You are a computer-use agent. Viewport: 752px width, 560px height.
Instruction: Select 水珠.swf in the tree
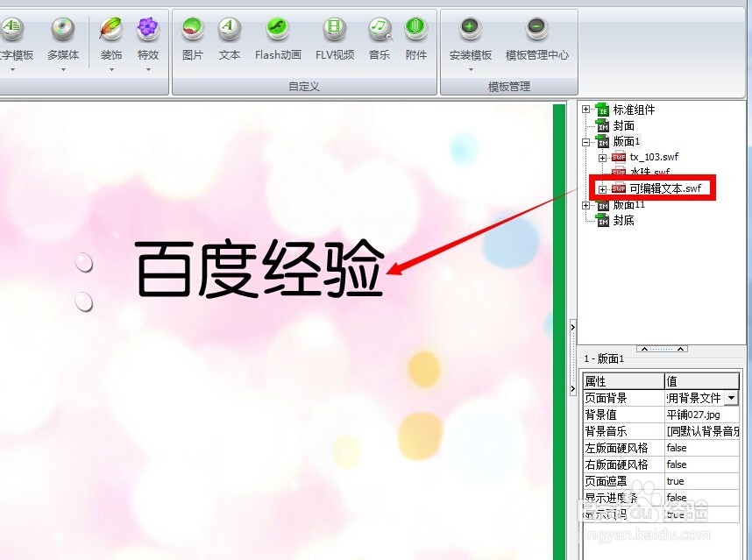coord(649,172)
